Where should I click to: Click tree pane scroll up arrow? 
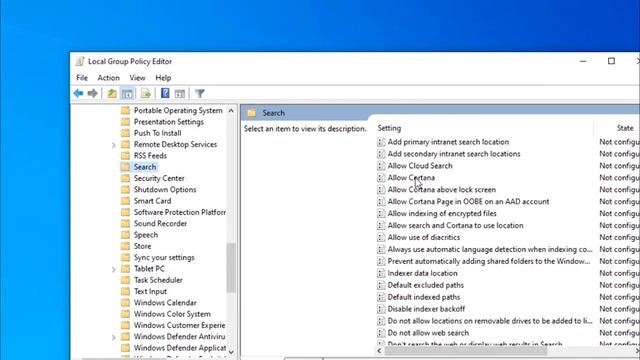click(231, 111)
